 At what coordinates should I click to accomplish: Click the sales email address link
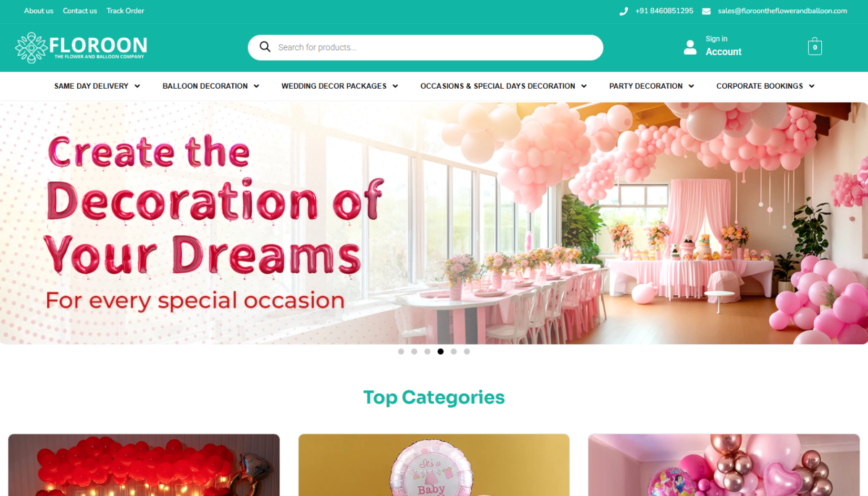(x=782, y=11)
